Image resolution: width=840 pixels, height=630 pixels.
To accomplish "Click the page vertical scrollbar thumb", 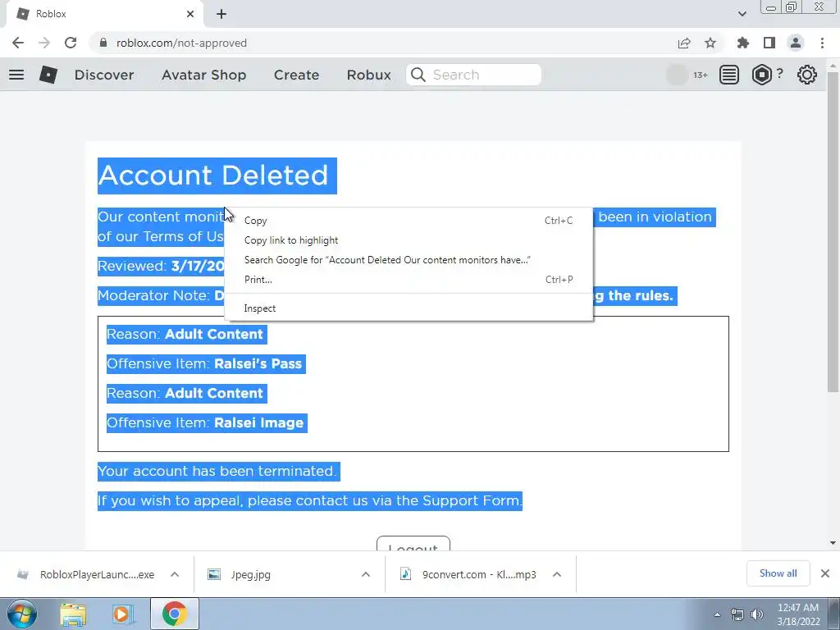I will 833,232.
